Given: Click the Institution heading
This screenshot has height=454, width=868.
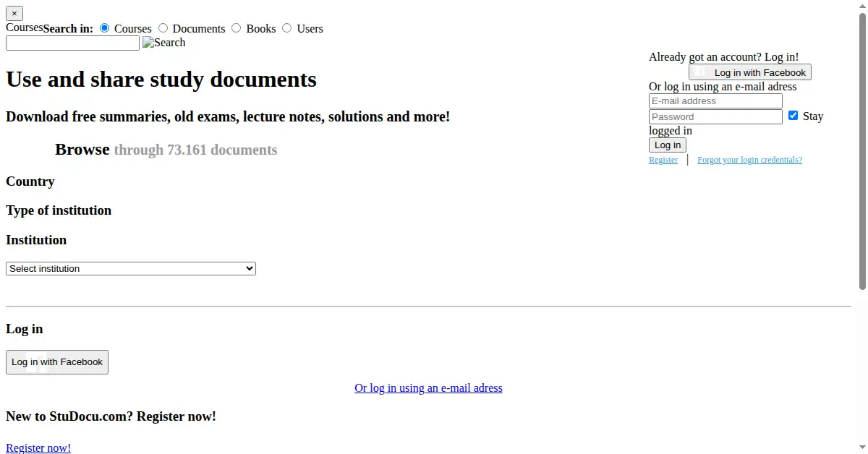Looking at the screenshot, I should tap(36, 240).
